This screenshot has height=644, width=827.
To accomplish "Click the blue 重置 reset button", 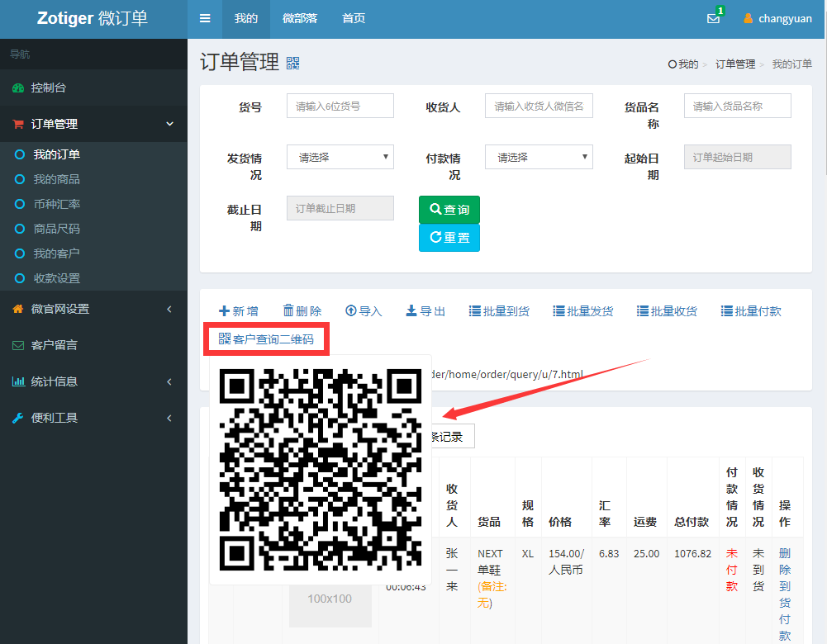I will 449,238.
